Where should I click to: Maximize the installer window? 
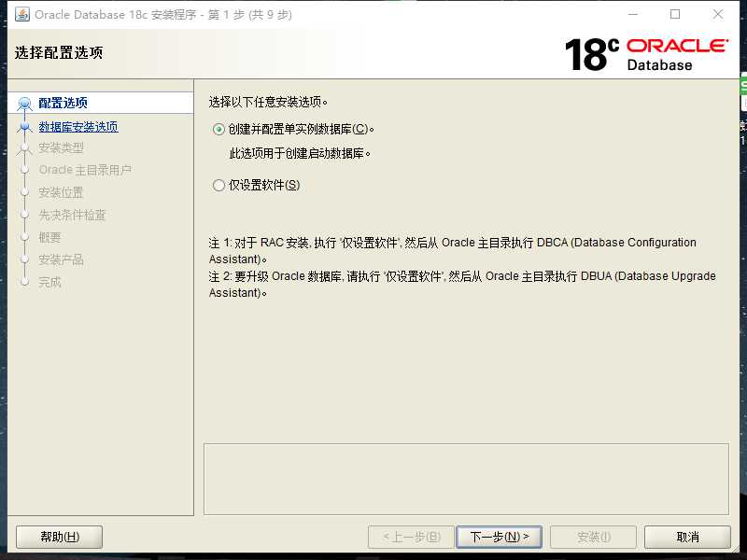[675, 14]
